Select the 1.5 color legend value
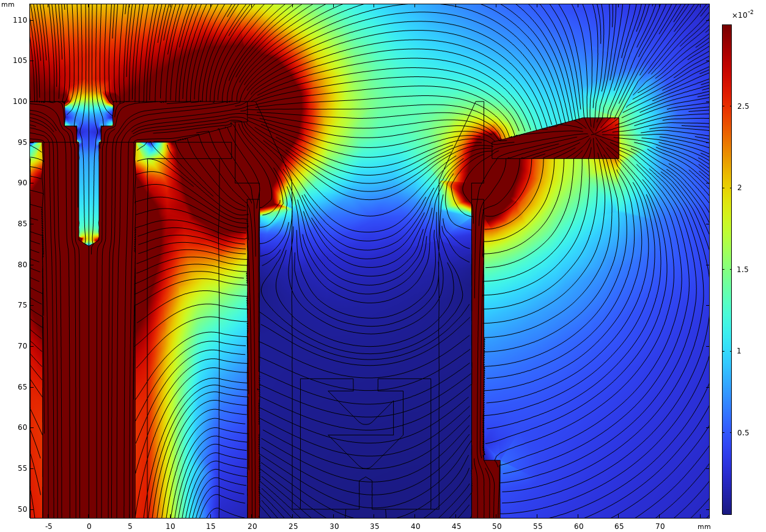The width and height of the screenshot is (766, 532). [x=743, y=270]
